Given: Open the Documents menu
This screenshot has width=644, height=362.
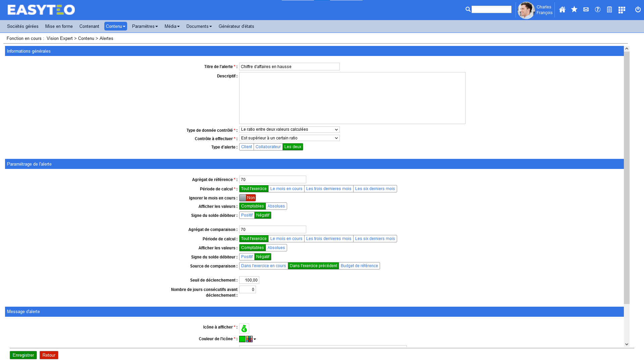Looking at the screenshot, I should coord(199,26).
